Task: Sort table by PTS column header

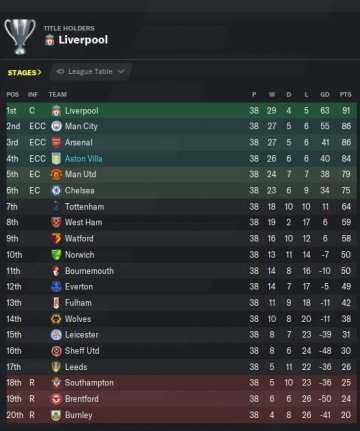Action: click(345, 95)
